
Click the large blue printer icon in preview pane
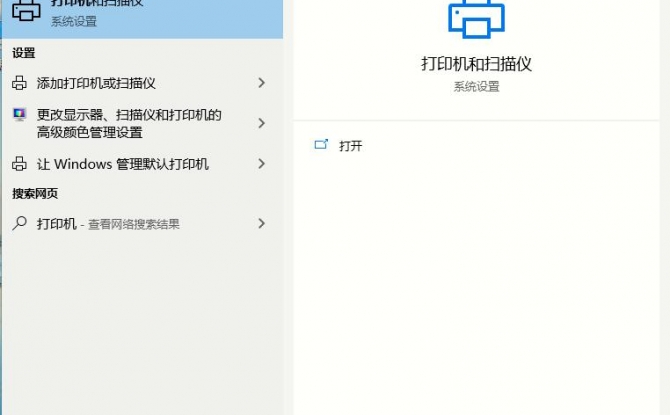point(476,19)
